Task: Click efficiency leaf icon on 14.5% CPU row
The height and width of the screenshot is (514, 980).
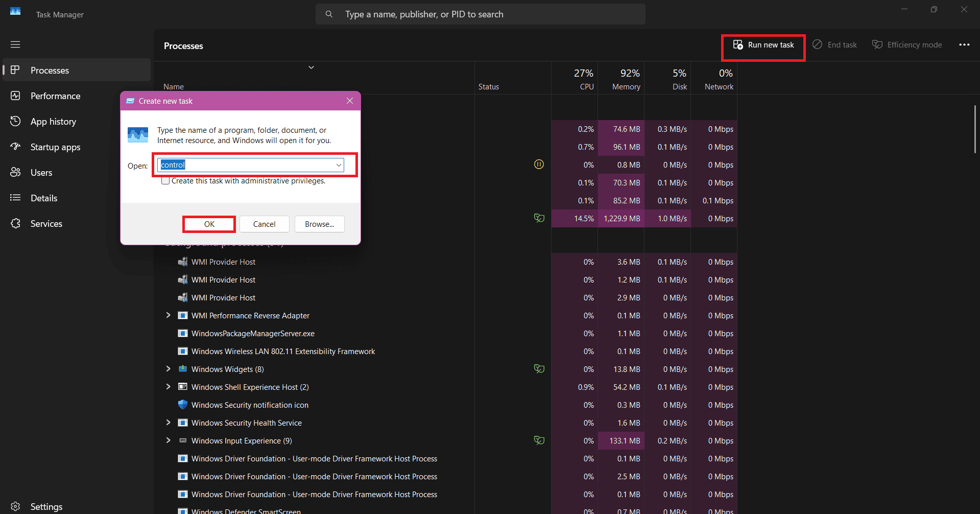Action: (x=539, y=218)
